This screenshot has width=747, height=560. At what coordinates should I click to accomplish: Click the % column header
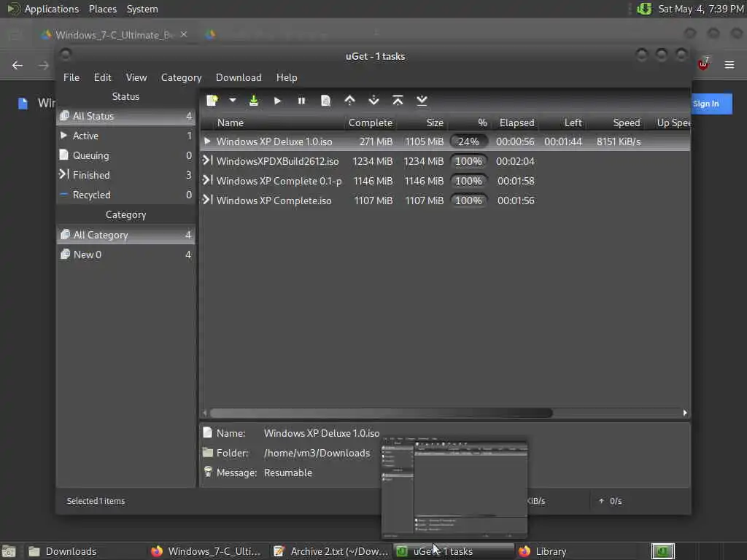pyautogui.click(x=469, y=122)
